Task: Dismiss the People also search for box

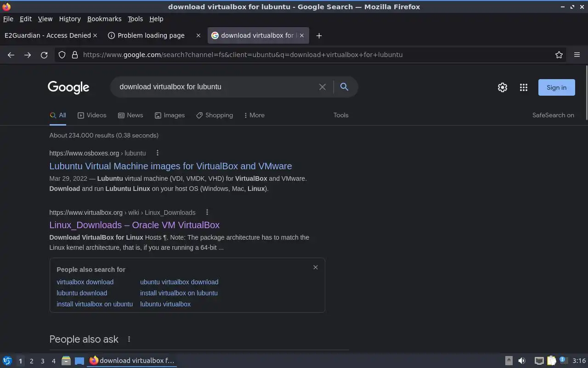Action: (x=316, y=267)
